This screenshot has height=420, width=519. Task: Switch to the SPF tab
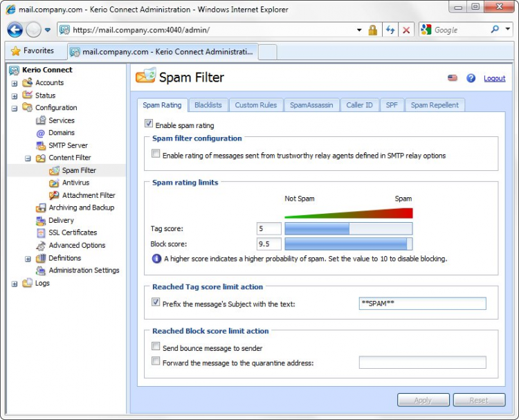tap(392, 105)
